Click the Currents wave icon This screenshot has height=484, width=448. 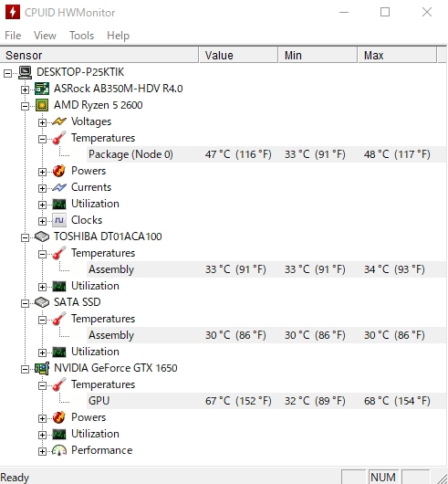(x=59, y=187)
